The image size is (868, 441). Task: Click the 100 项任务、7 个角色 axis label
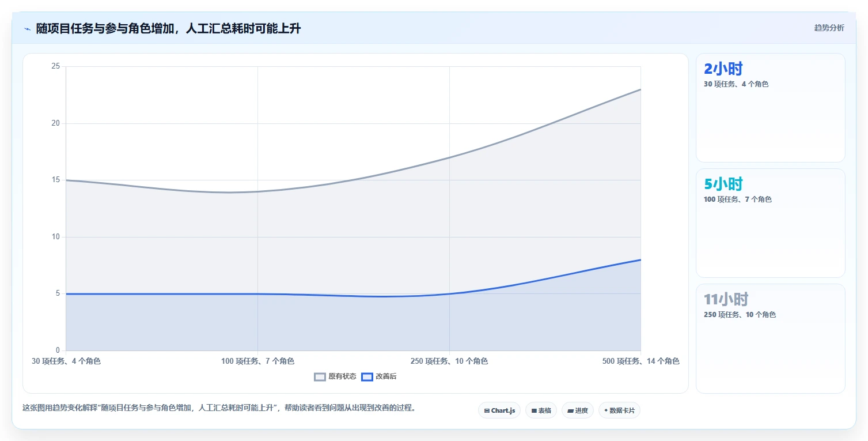[x=257, y=361]
